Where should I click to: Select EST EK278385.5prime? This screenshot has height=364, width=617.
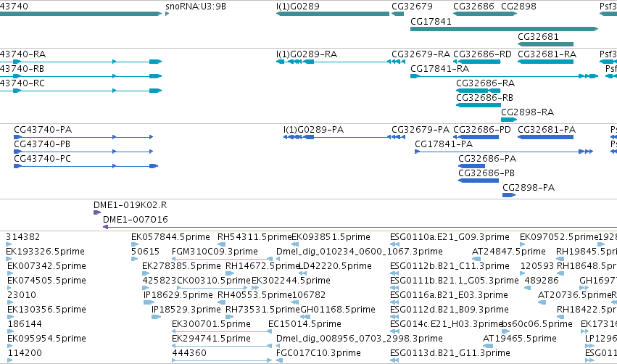[146, 273]
